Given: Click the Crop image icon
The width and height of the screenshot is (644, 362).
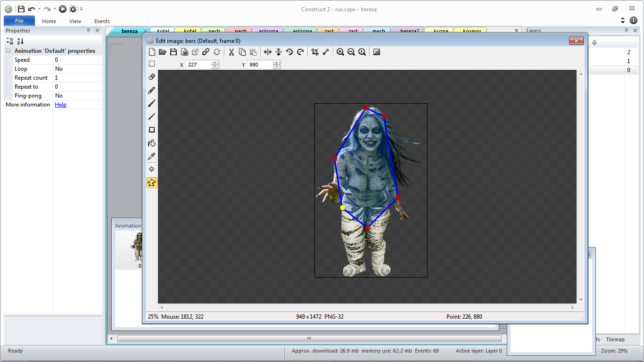Looking at the screenshot, I should [315, 52].
